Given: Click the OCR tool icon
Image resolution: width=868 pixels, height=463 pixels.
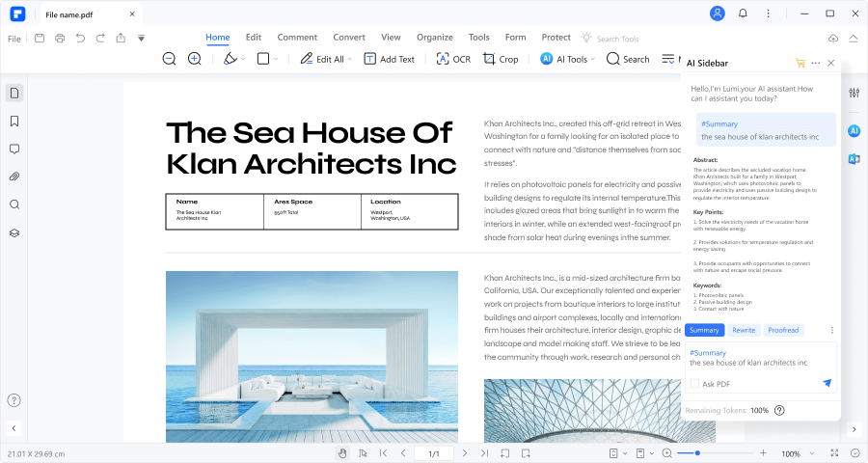Looking at the screenshot, I should pyautogui.click(x=443, y=59).
